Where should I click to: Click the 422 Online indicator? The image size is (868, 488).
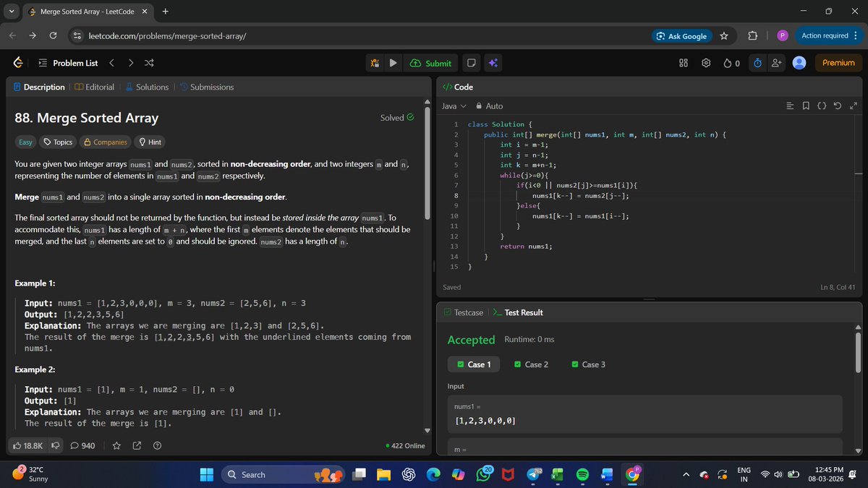pos(406,446)
